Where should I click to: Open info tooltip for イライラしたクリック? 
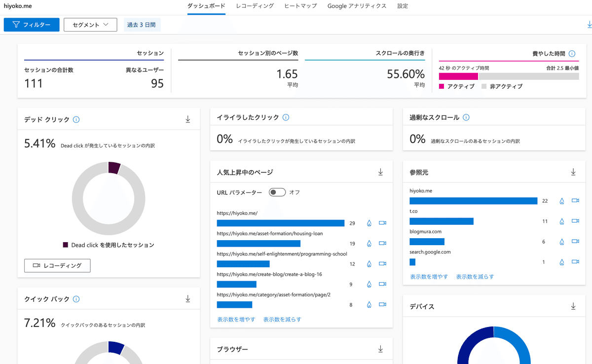[x=286, y=117]
